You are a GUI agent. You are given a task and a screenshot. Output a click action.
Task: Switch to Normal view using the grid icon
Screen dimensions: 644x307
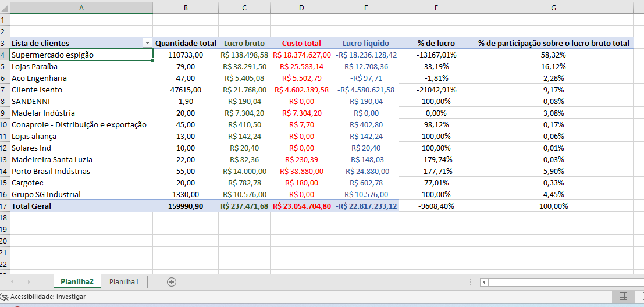(x=622, y=297)
